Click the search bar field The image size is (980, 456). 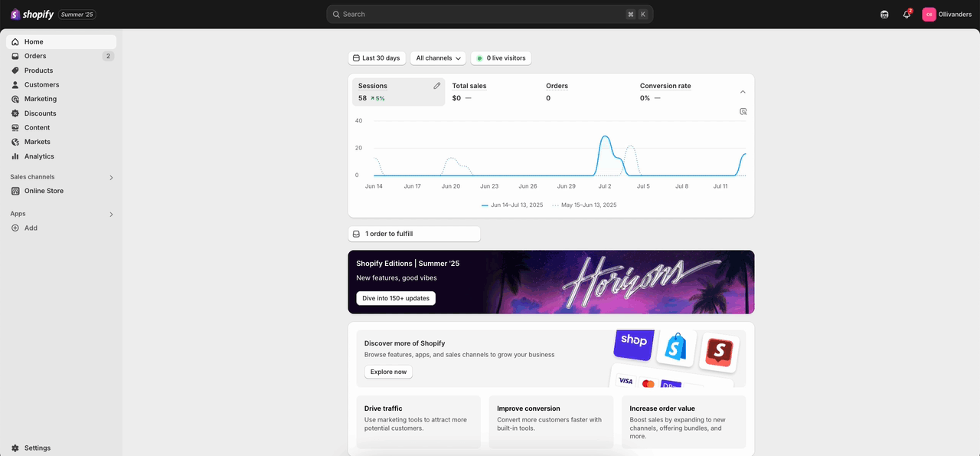489,14
